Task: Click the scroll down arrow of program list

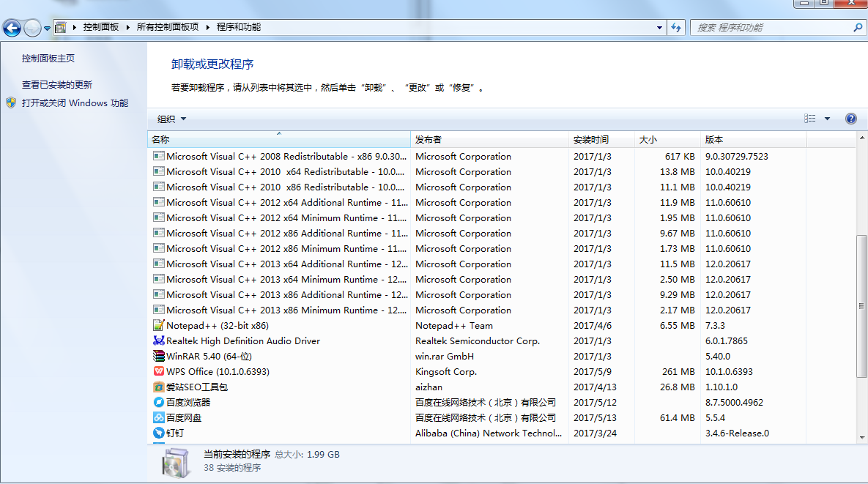Action: (862, 438)
